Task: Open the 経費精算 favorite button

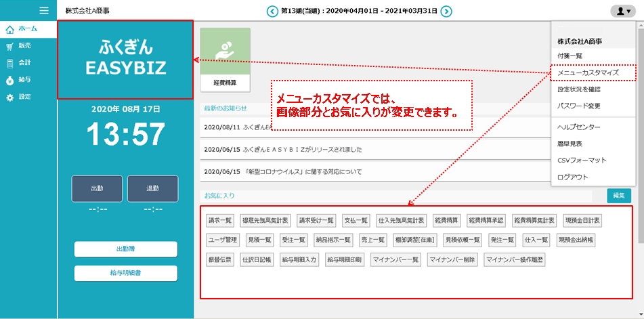Action: click(448, 220)
